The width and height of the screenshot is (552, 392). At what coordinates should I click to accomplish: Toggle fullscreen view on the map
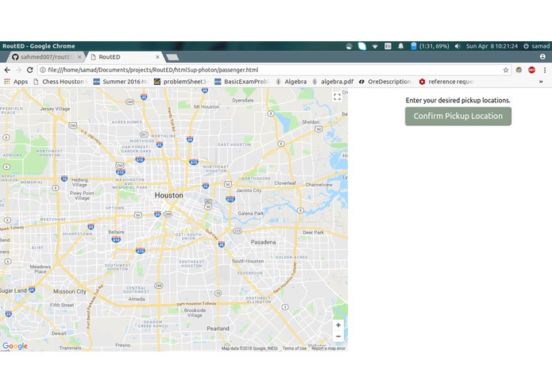click(x=337, y=97)
